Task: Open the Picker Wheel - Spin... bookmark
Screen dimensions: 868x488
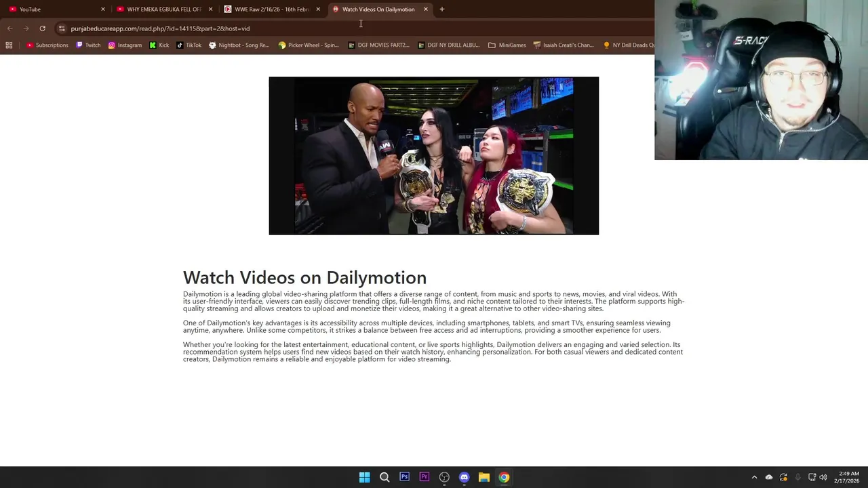Action: [x=309, y=45]
